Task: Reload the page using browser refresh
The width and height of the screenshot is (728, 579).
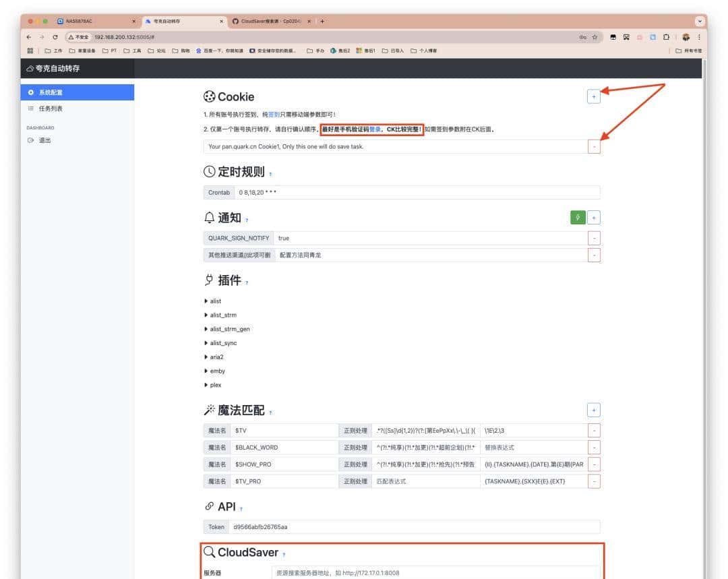Action: 55,37
